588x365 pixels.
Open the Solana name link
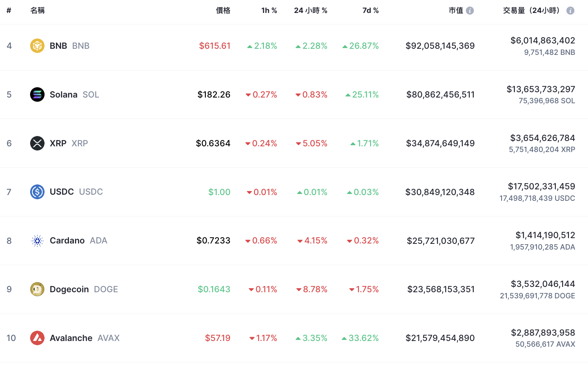click(64, 94)
